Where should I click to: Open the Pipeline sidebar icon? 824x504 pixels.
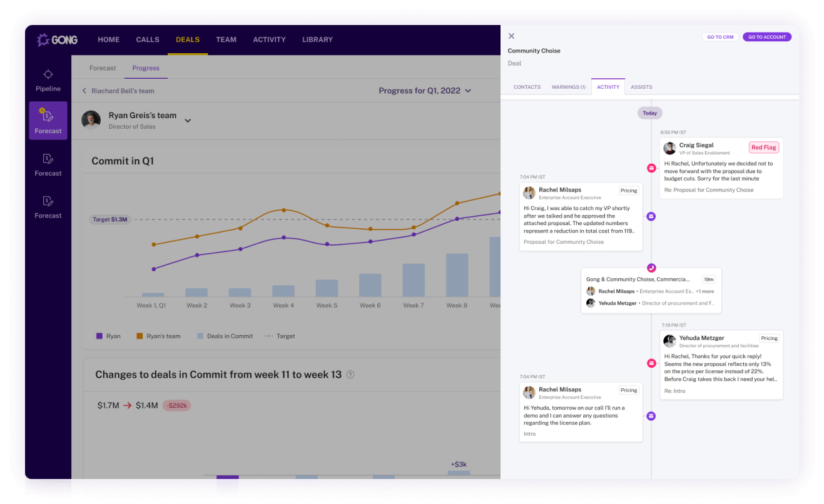point(48,74)
